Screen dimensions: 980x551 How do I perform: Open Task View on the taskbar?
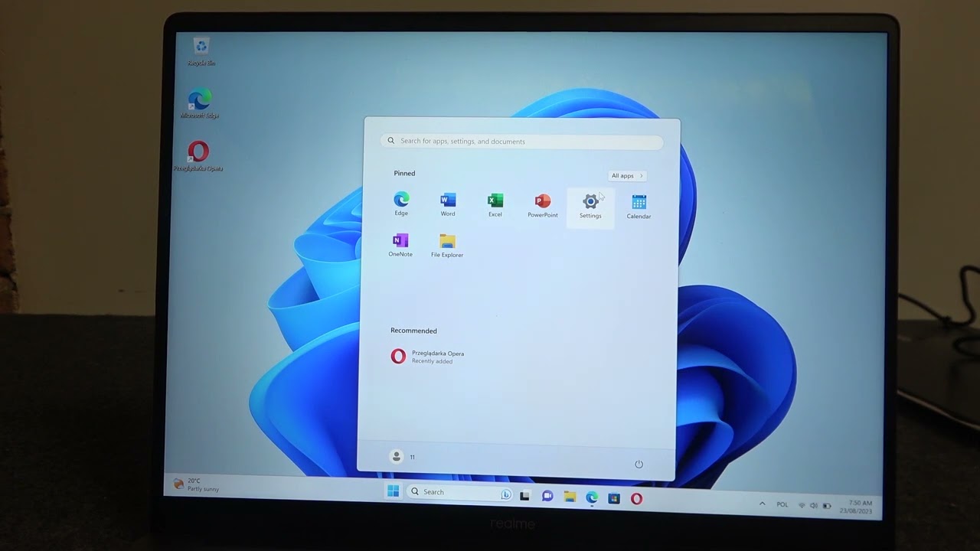pyautogui.click(x=524, y=496)
